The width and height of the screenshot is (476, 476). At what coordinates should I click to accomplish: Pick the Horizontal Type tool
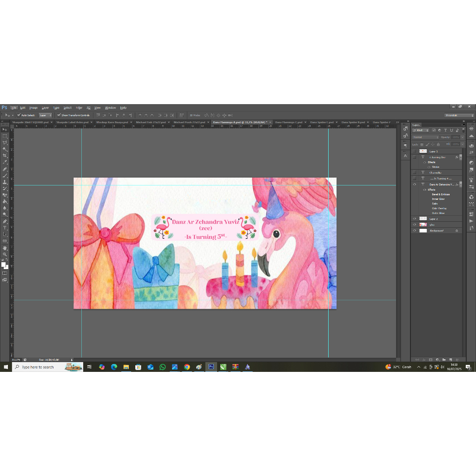[x=5, y=228]
